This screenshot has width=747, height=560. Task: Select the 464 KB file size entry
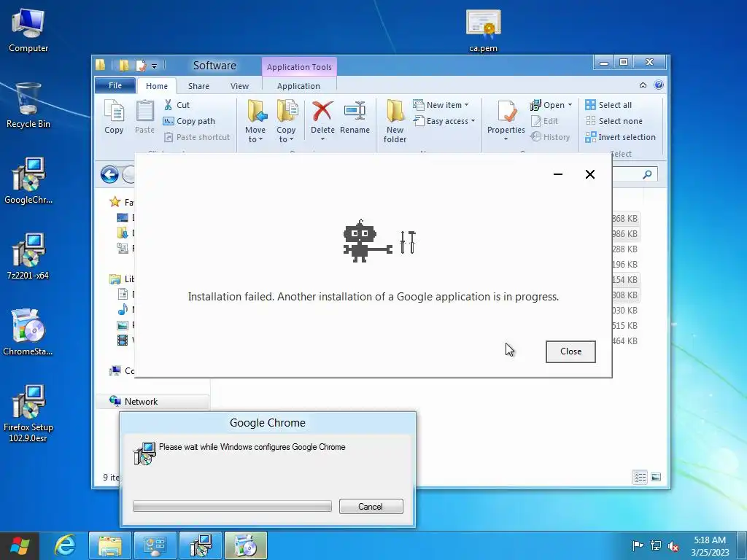click(x=624, y=341)
